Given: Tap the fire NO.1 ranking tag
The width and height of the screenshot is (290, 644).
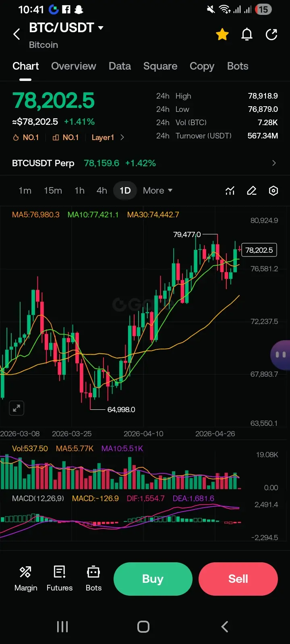Looking at the screenshot, I should [x=26, y=137].
